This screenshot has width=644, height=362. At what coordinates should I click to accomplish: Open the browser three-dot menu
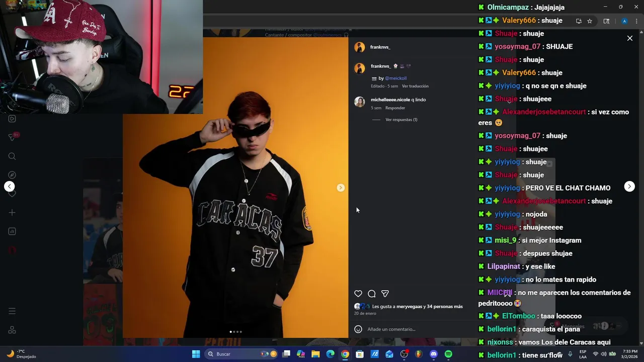coord(636,21)
